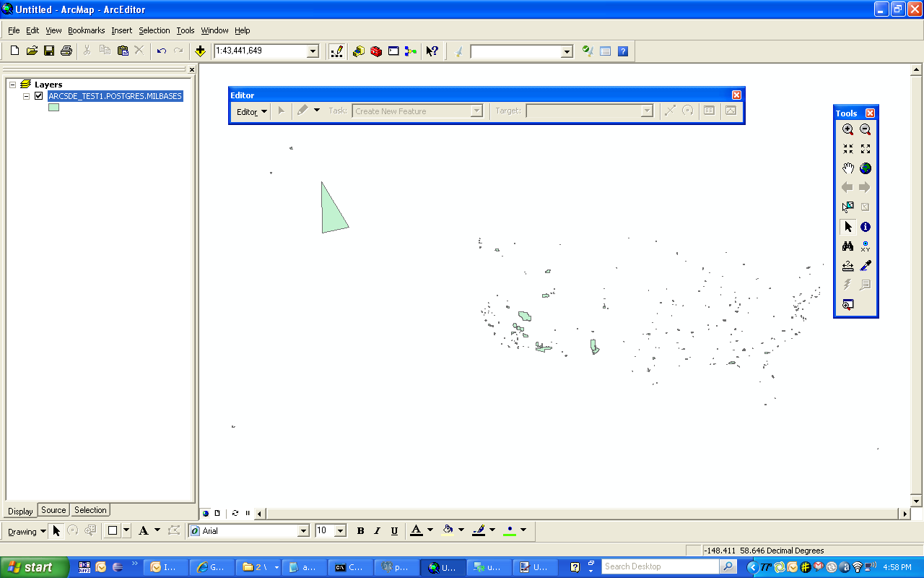The width and height of the screenshot is (924, 578).
Task: Open the Find binoculars tool
Action: [x=848, y=246]
